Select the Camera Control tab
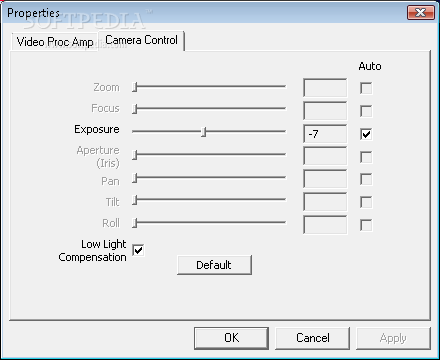Screen dimensions: 440x360 click(x=141, y=40)
